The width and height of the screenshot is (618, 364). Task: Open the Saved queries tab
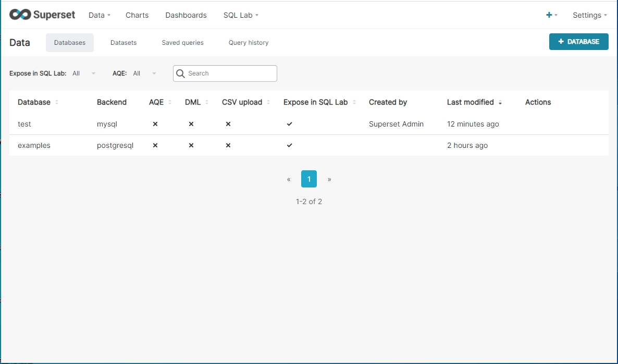coord(182,43)
